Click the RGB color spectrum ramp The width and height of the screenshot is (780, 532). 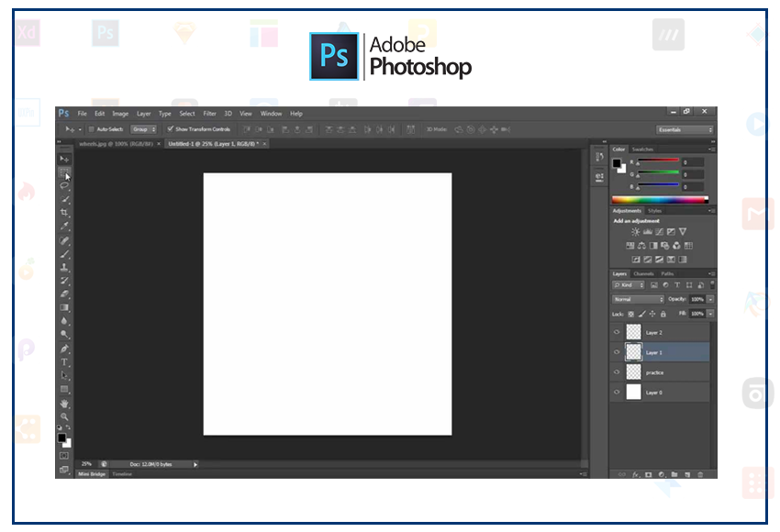(x=660, y=200)
